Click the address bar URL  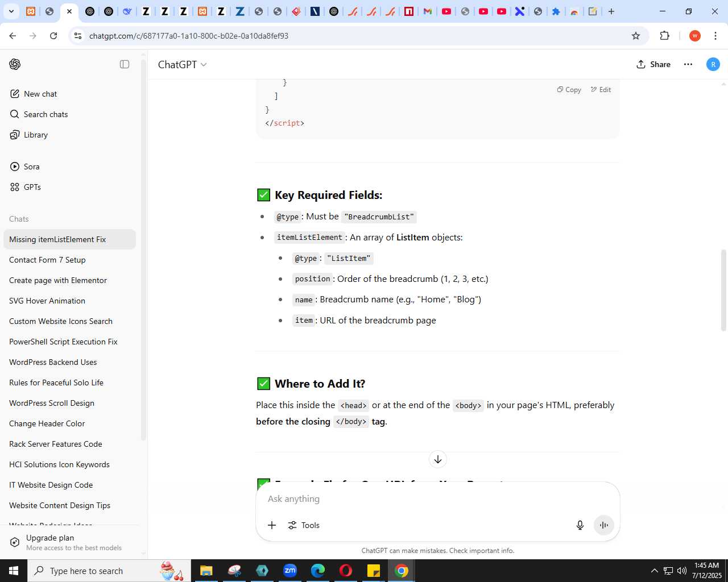click(189, 36)
